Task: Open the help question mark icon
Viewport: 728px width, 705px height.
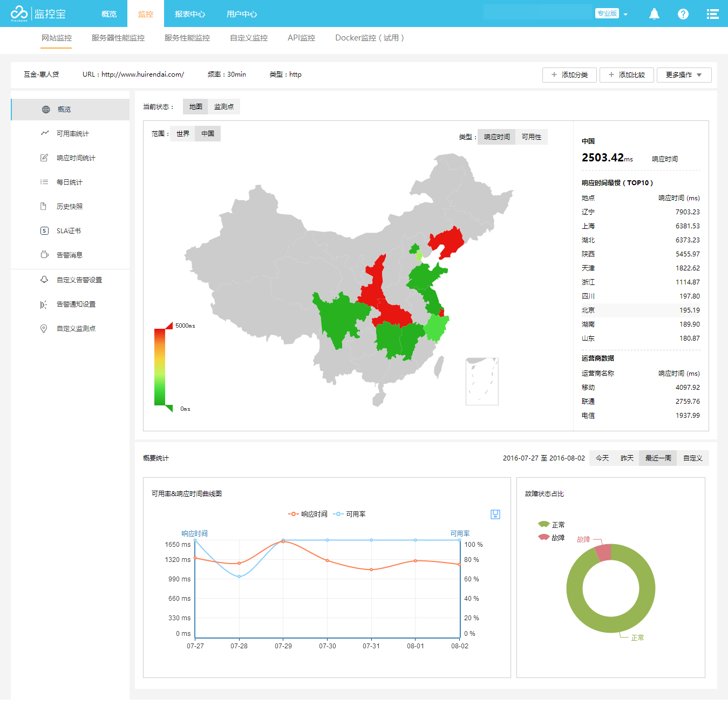Action: click(683, 14)
